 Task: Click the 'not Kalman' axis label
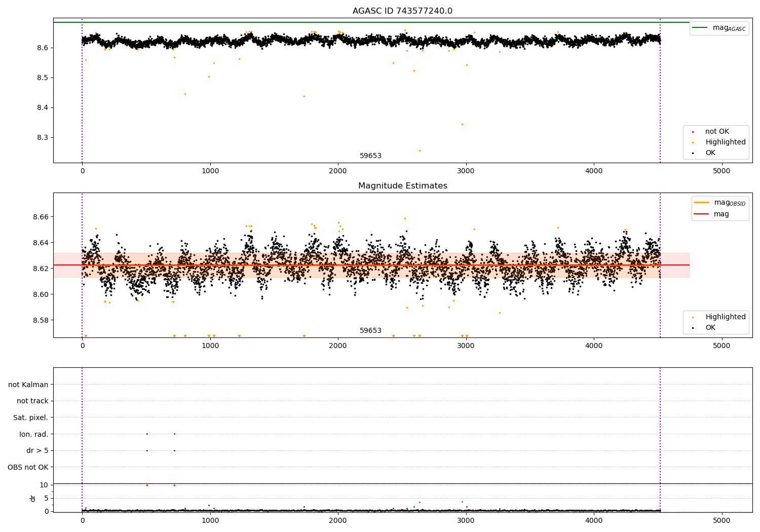pyautogui.click(x=28, y=385)
